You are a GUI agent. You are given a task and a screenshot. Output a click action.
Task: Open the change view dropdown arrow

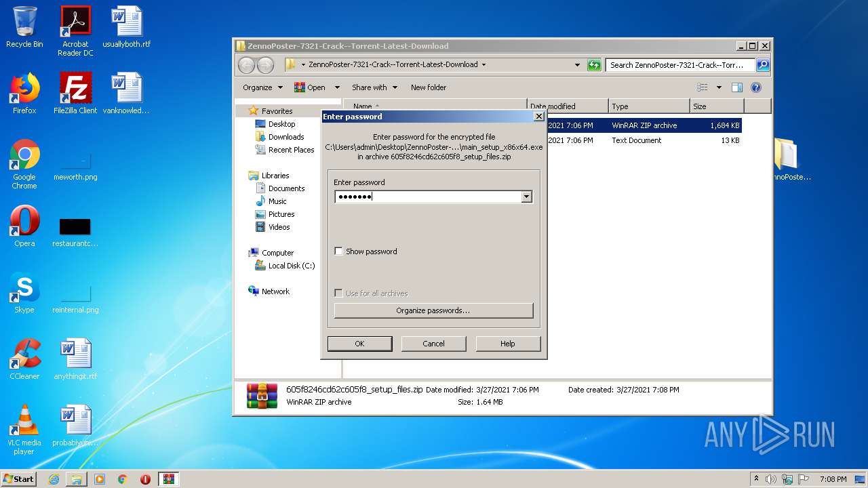pyautogui.click(x=719, y=87)
